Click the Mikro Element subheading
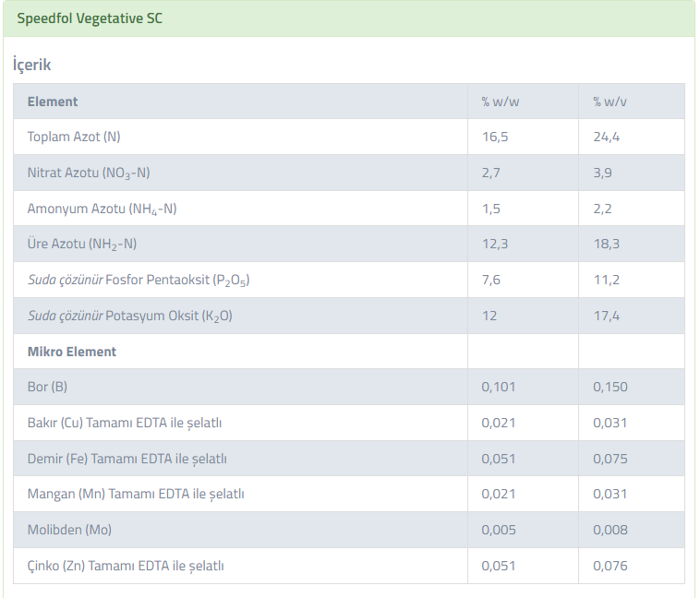 point(72,352)
